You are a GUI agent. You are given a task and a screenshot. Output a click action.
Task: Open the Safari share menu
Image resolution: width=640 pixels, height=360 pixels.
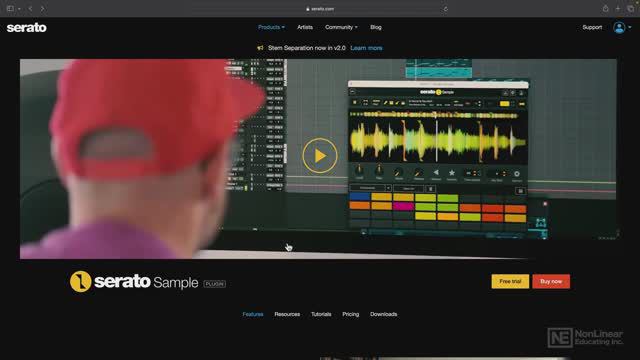[605, 8]
